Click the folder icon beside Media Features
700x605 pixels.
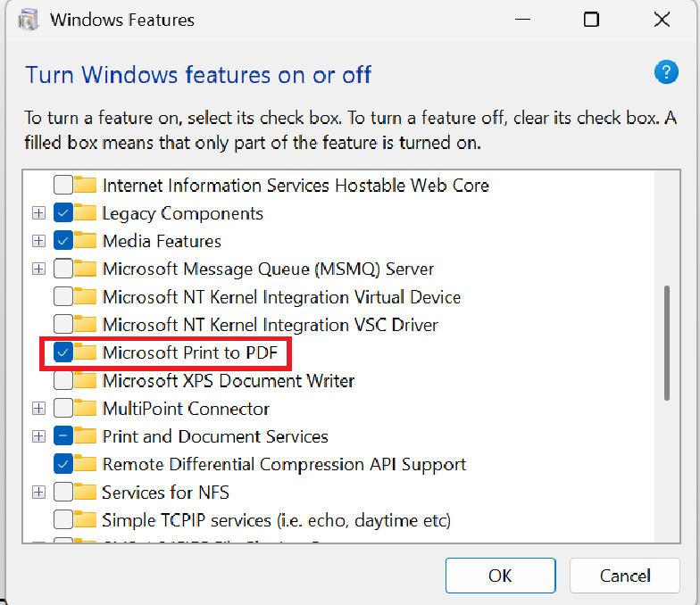(86, 241)
